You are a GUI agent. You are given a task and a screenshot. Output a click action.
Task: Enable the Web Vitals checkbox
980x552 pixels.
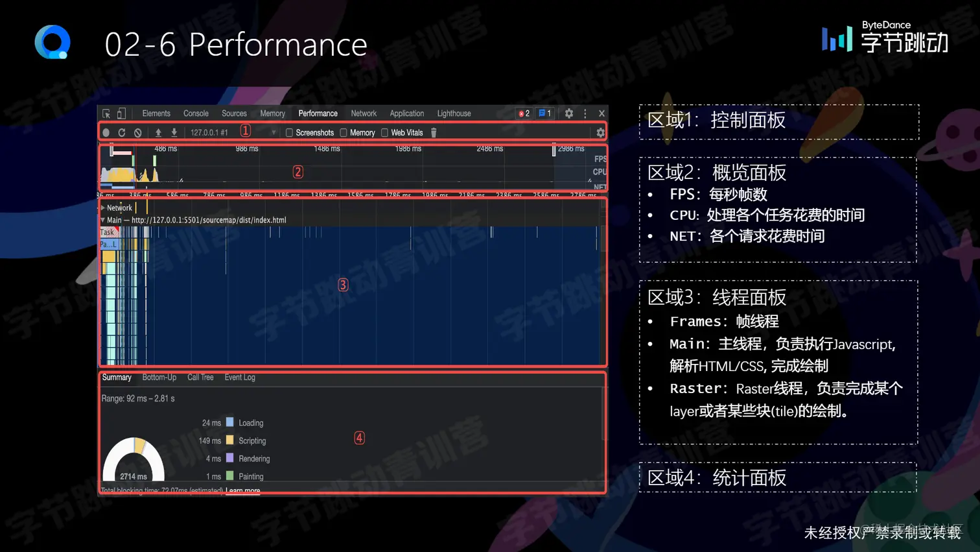[384, 133]
